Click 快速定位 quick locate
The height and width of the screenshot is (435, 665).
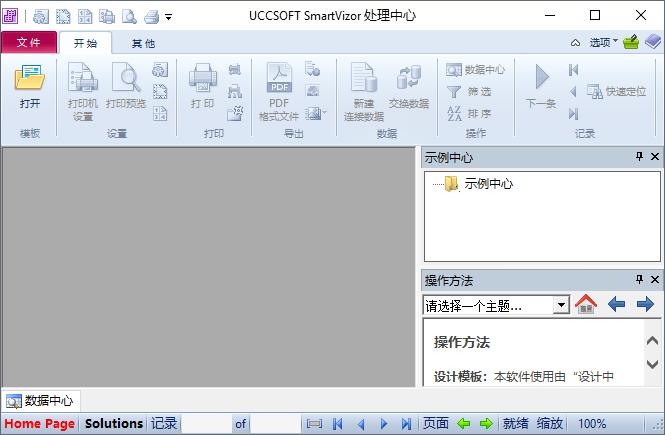[616, 92]
